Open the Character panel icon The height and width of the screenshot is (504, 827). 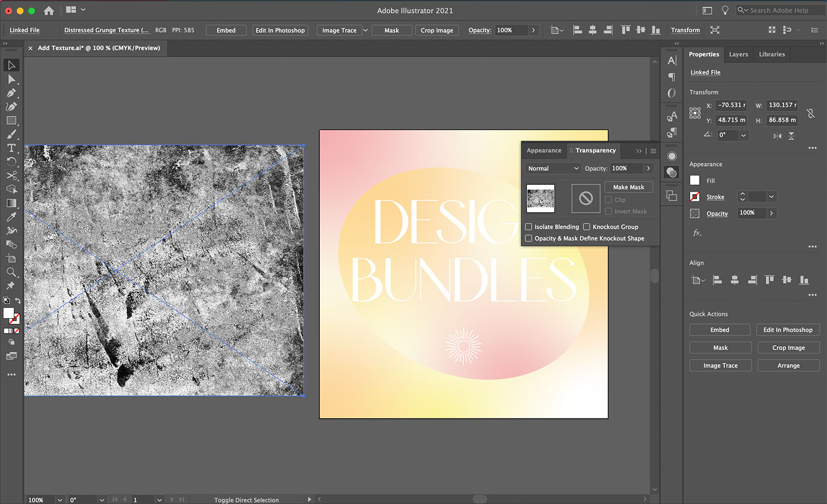(x=672, y=60)
